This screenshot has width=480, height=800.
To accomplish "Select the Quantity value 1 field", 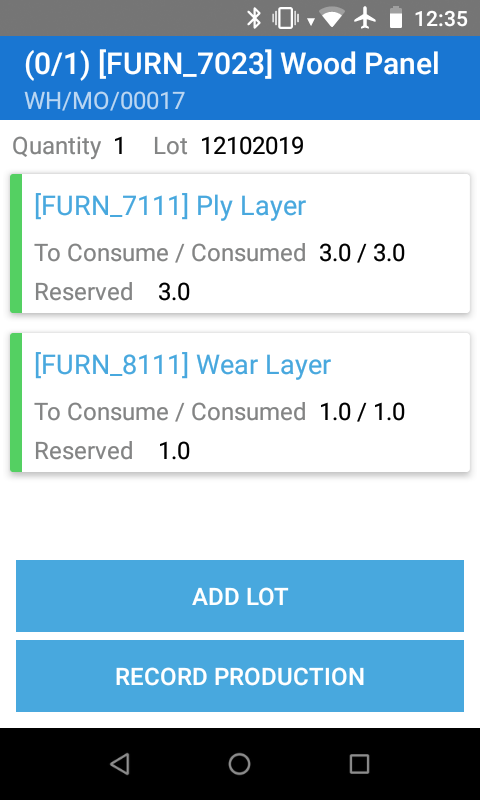I will [x=119, y=146].
